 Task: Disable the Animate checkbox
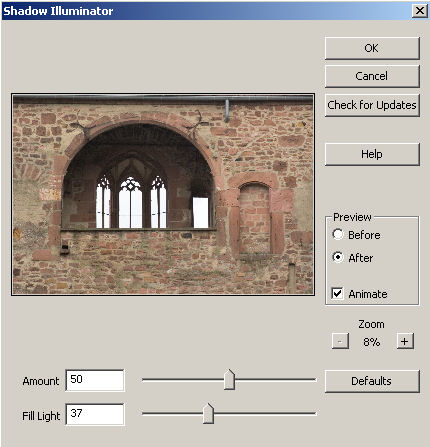(x=337, y=293)
